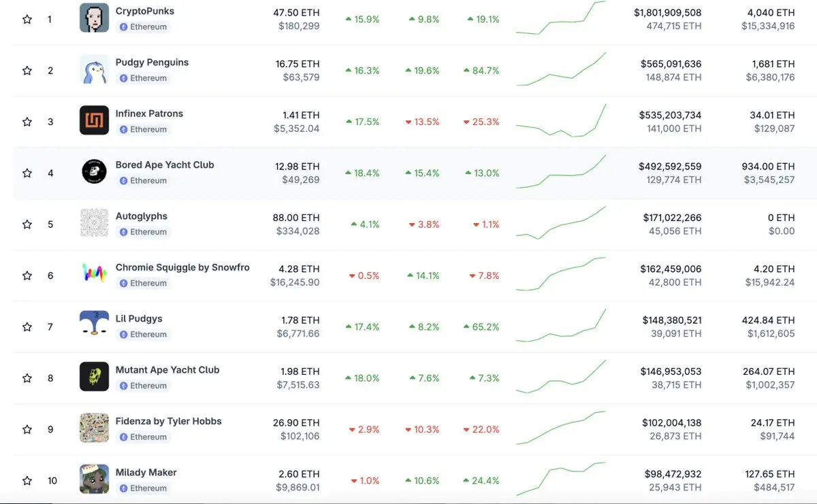817x504 pixels.
Task: Select the Autoglyphs pattern thumbnail
Action: 94,223
